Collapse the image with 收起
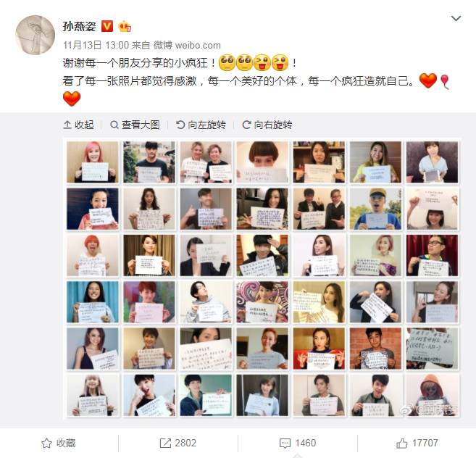Viewport: 476px width, 458px height. (x=78, y=125)
